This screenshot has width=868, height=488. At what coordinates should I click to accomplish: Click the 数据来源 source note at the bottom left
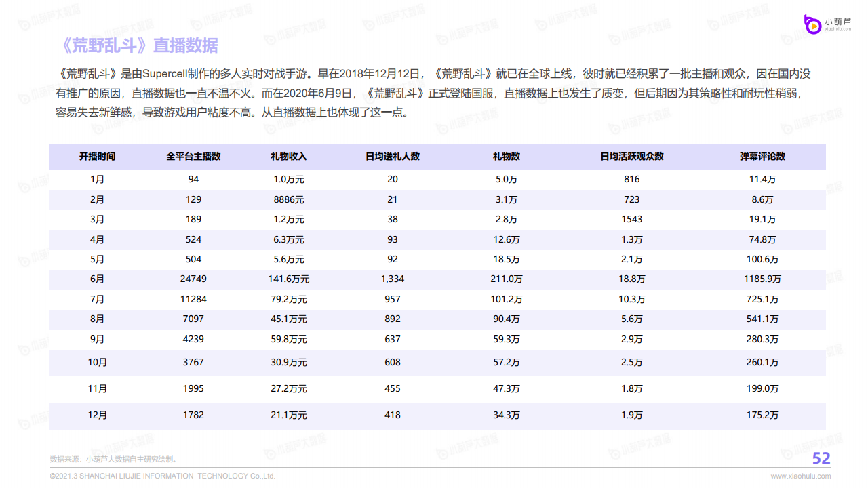pyautogui.click(x=113, y=459)
